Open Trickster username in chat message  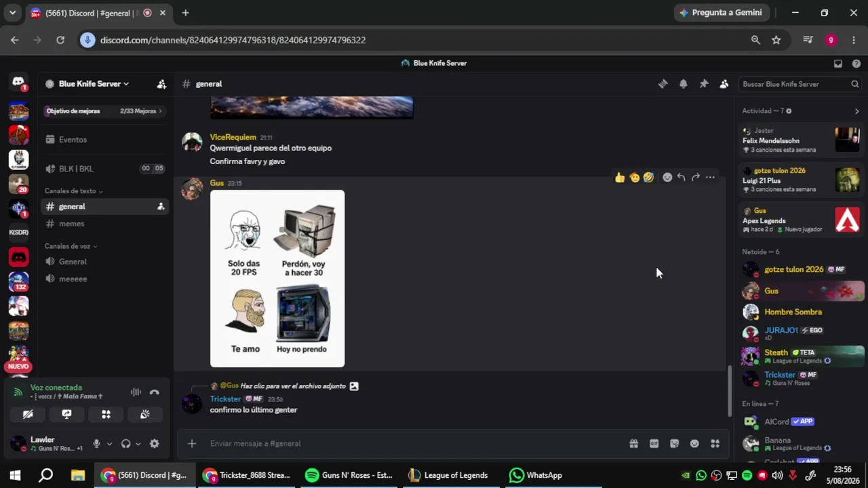tap(225, 399)
